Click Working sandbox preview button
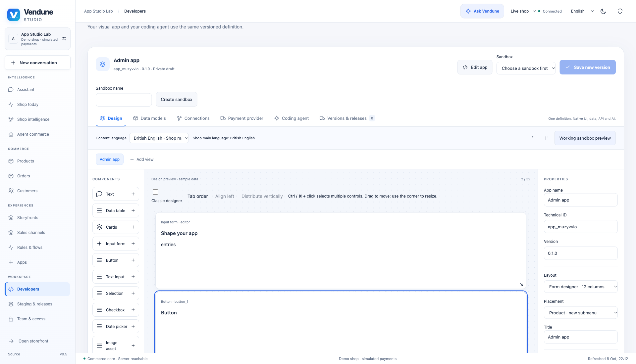Image resolution: width=636 pixels, height=364 pixels. (x=585, y=138)
